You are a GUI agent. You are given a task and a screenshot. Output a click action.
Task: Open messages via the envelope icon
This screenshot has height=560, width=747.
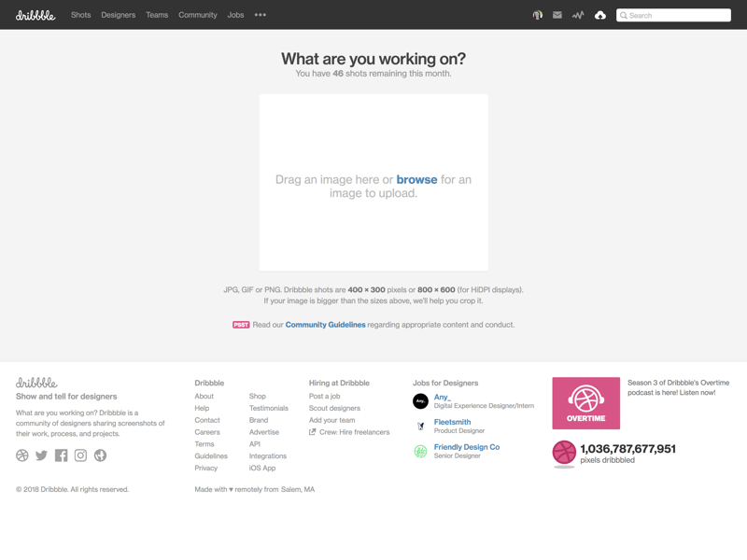click(557, 15)
